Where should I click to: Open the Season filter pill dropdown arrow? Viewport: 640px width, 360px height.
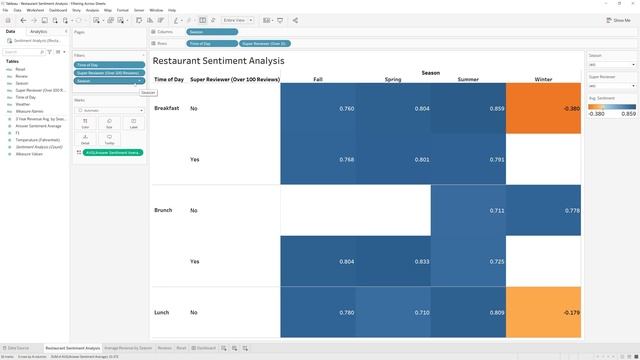coord(140,81)
